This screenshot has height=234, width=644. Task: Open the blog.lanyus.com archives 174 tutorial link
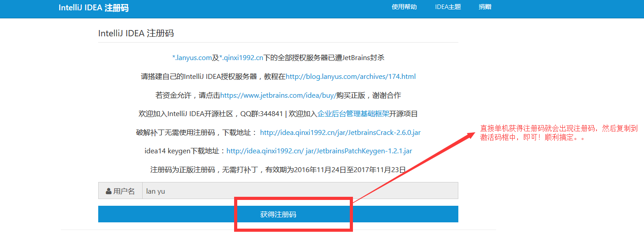click(351, 77)
